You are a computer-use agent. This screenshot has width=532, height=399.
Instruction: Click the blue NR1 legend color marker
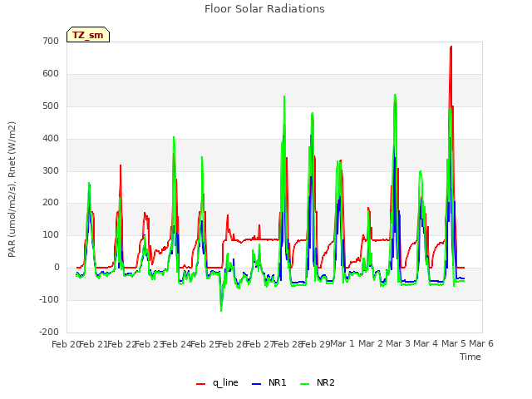(x=257, y=384)
